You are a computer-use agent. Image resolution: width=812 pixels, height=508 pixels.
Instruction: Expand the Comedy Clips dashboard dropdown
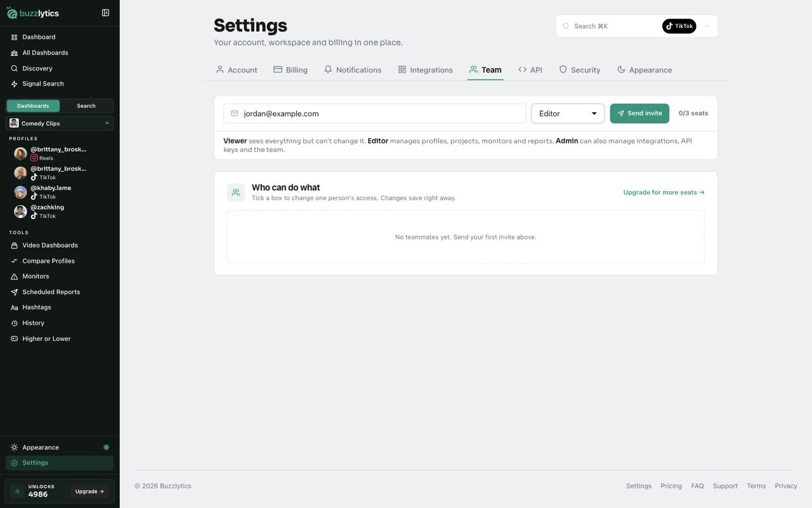point(60,123)
